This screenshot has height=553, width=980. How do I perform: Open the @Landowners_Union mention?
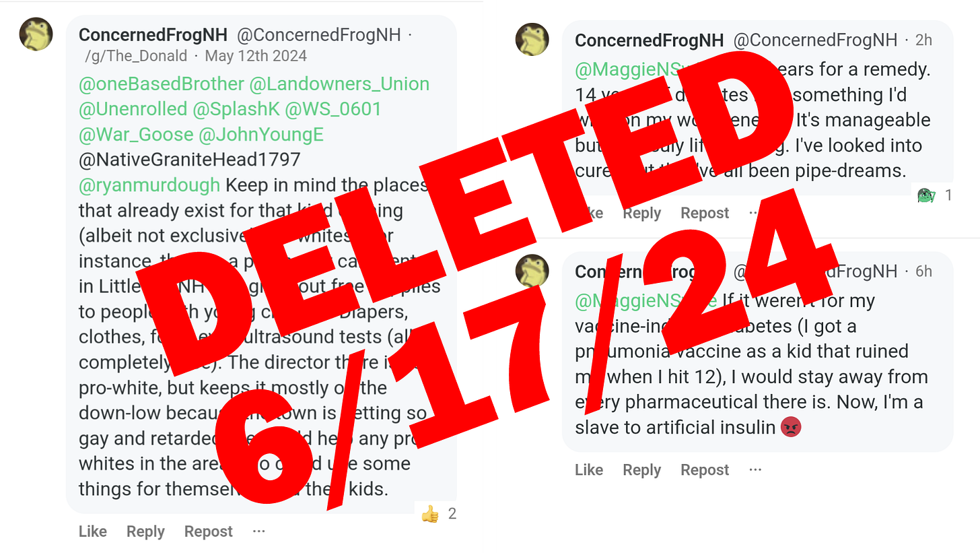point(339,84)
